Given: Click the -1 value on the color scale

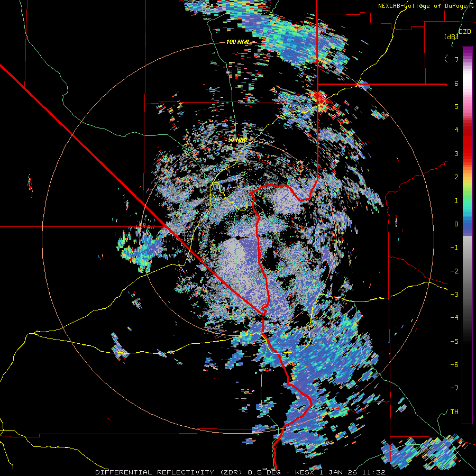Looking at the screenshot, I should click(454, 248).
